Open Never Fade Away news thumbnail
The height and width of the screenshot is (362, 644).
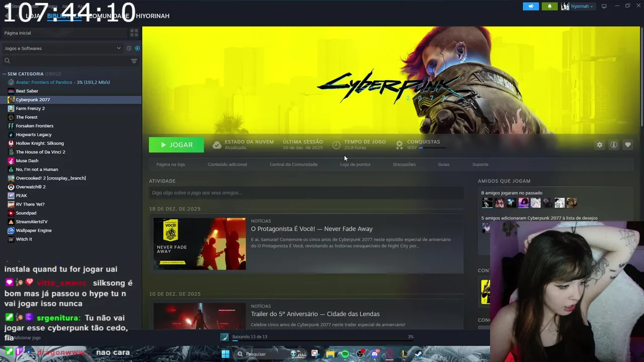pos(200,243)
